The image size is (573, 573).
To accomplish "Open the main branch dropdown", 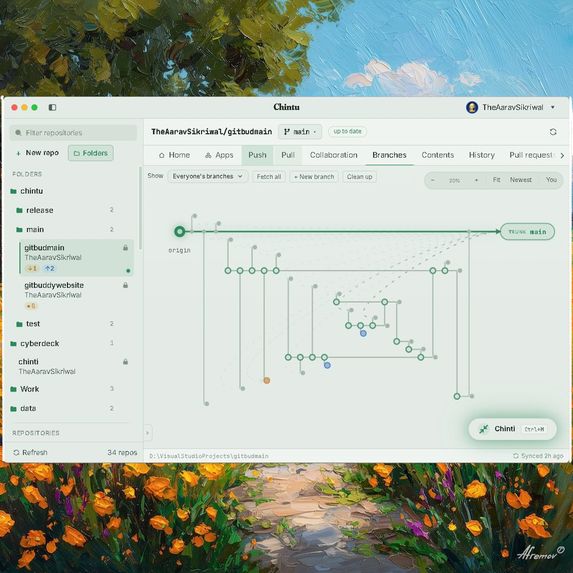I will pos(300,132).
